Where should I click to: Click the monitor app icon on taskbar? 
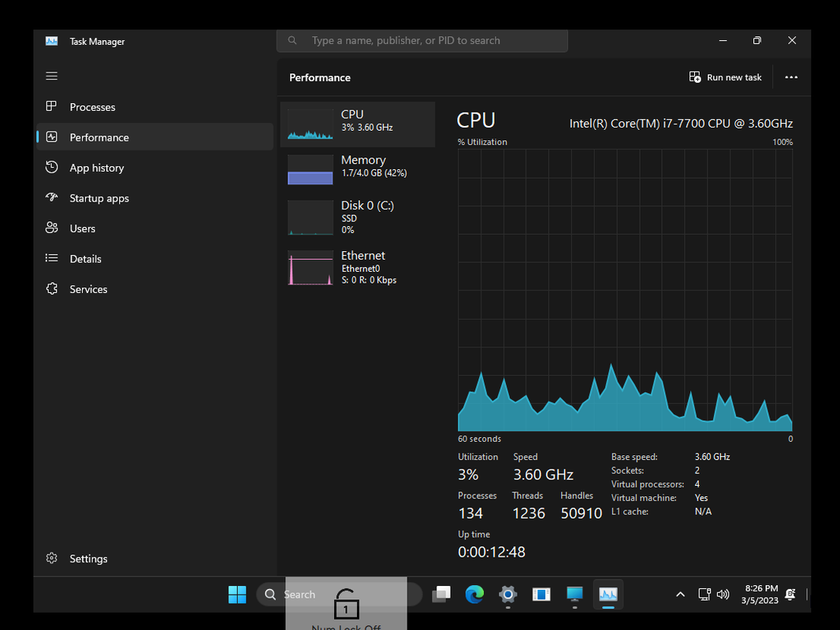tap(574, 595)
